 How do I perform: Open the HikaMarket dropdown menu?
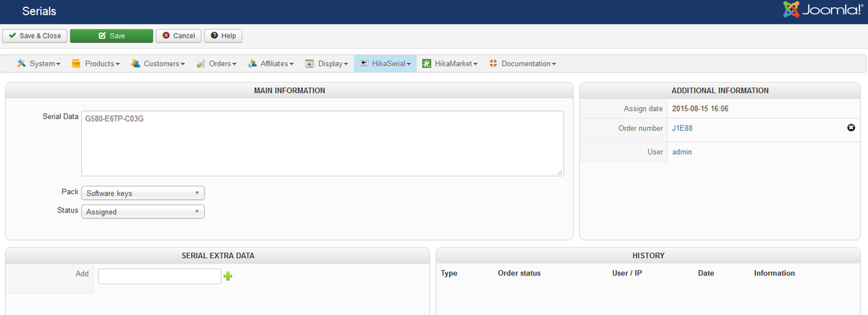450,64
